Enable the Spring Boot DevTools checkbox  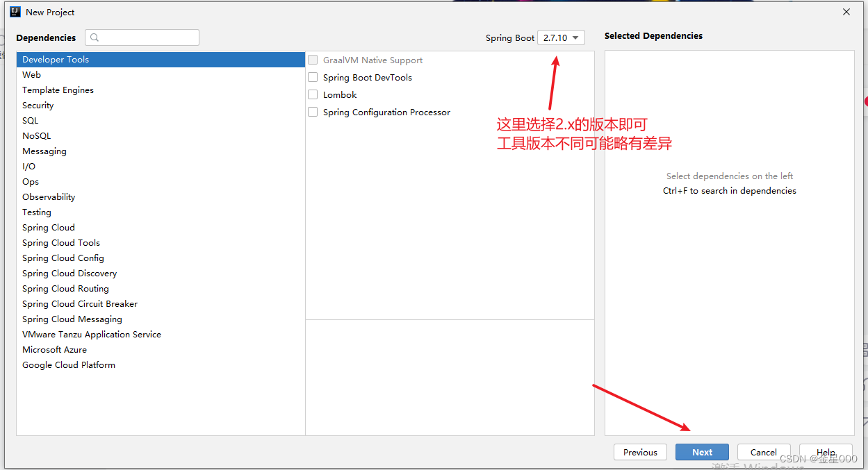[313, 77]
